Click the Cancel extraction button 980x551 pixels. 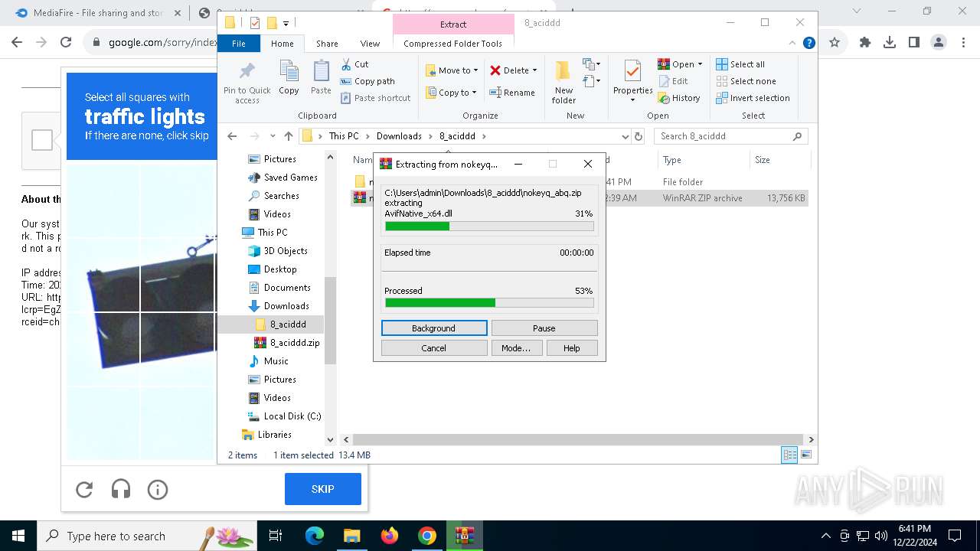434,348
